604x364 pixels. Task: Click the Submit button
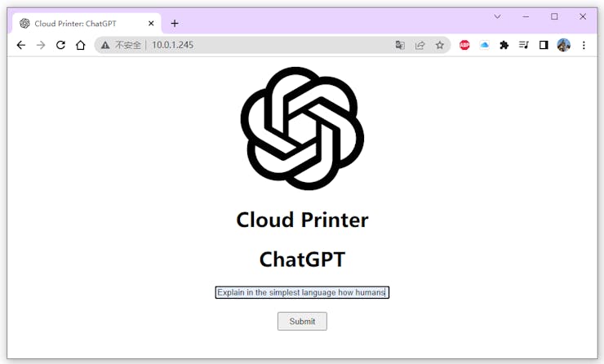(302, 322)
